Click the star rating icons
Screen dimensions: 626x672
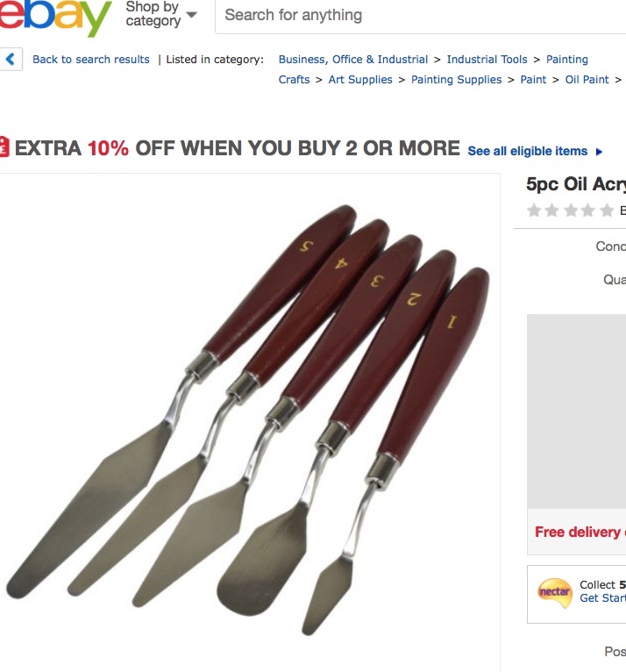pyautogui.click(x=570, y=211)
